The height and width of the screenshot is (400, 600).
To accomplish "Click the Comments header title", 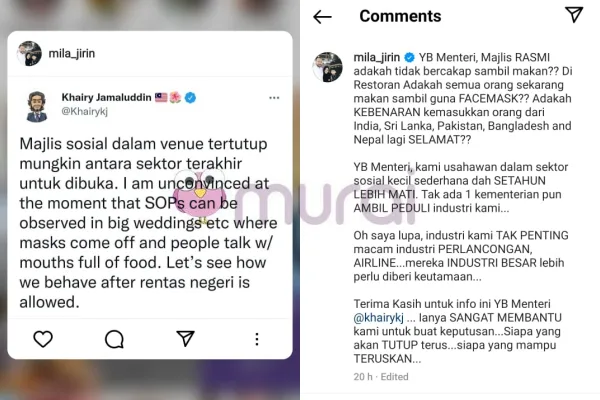I will click(x=400, y=16).
